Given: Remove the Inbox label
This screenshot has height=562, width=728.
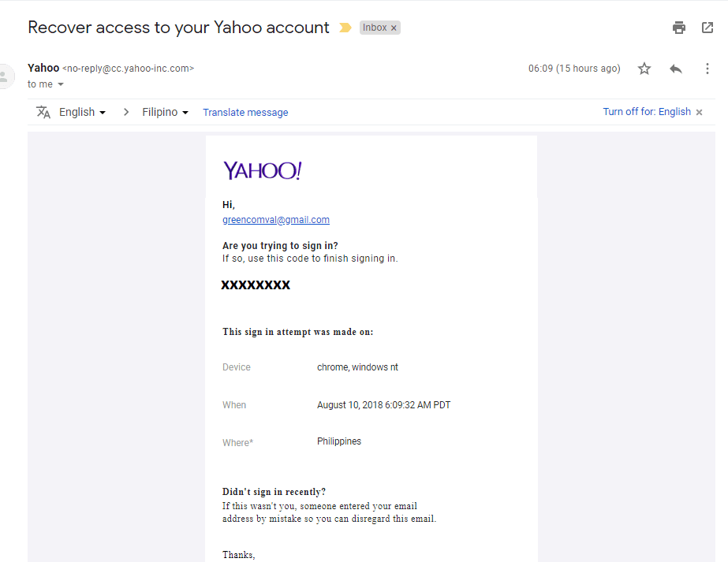Looking at the screenshot, I should [x=393, y=27].
